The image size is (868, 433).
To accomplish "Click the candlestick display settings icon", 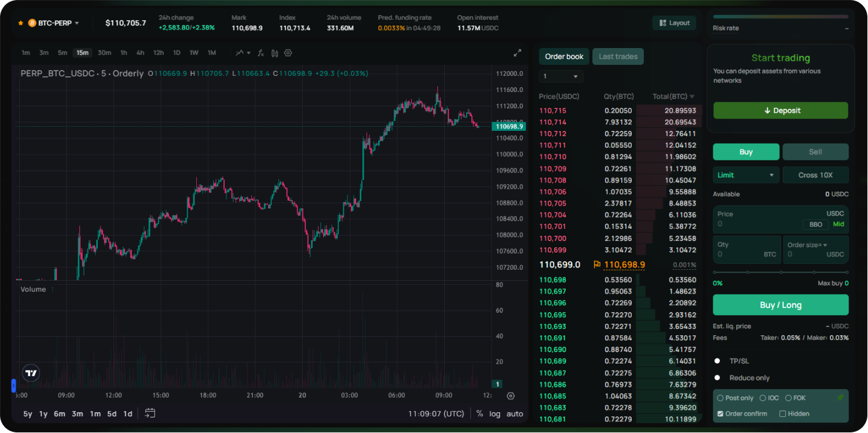I will (274, 53).
